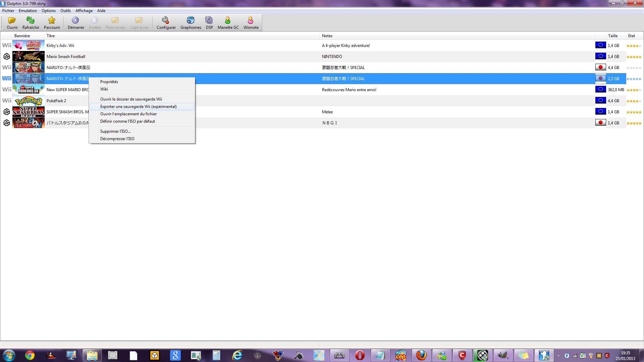Open the Aide menu
644x362 pixels.
[101, 11]
